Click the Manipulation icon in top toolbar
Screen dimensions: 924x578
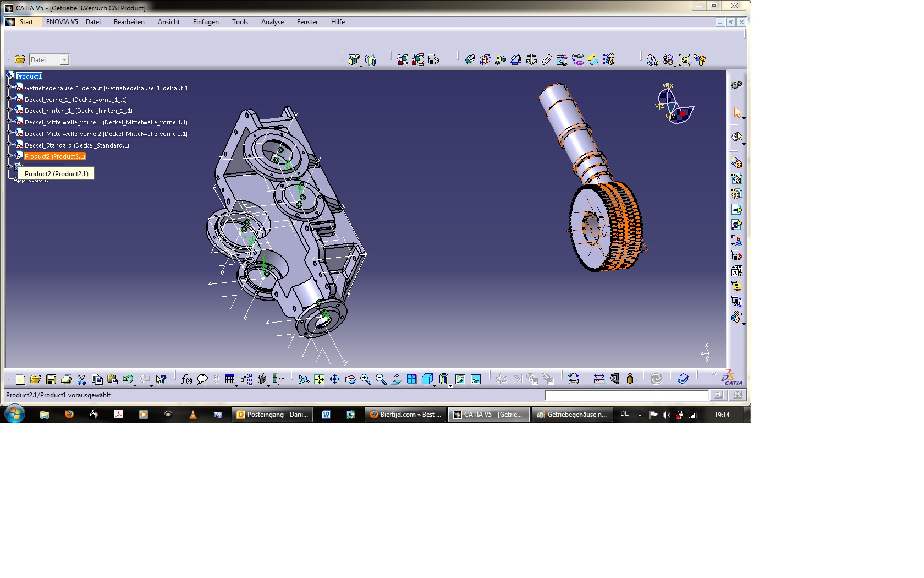point(653,60)
